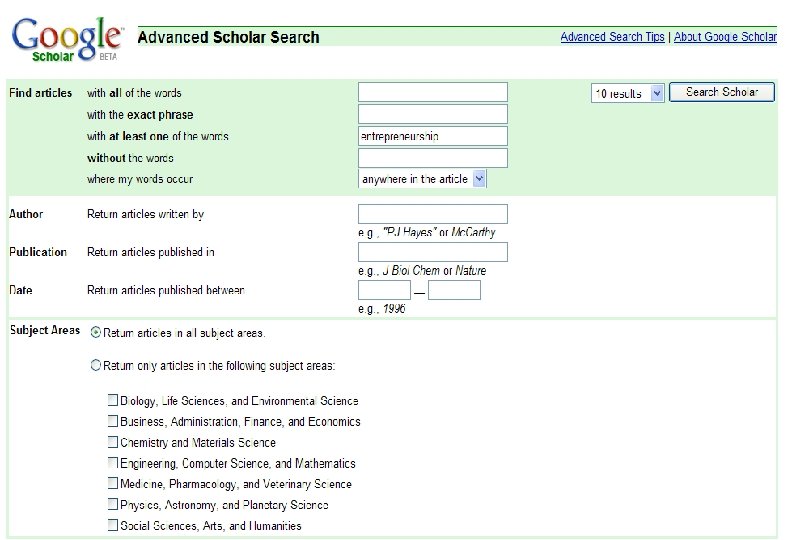Focus the 'without the words' field
Screen dimensions: 792x540
(433, 158)
